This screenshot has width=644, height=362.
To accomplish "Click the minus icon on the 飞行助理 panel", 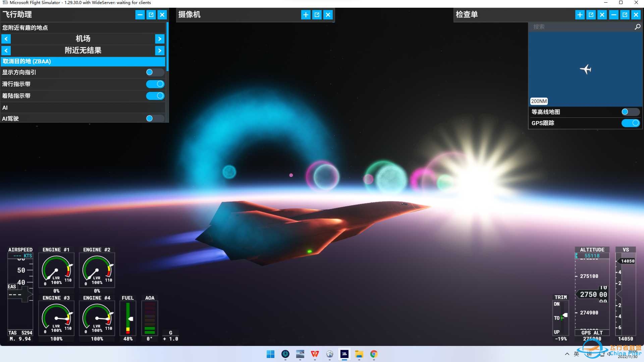I will click(140, 15).
